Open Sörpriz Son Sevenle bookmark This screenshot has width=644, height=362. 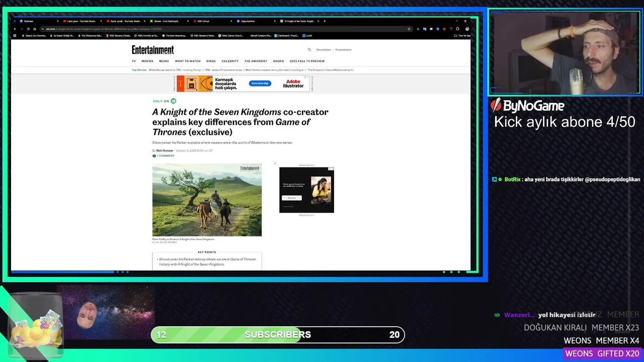pos(34,36)
